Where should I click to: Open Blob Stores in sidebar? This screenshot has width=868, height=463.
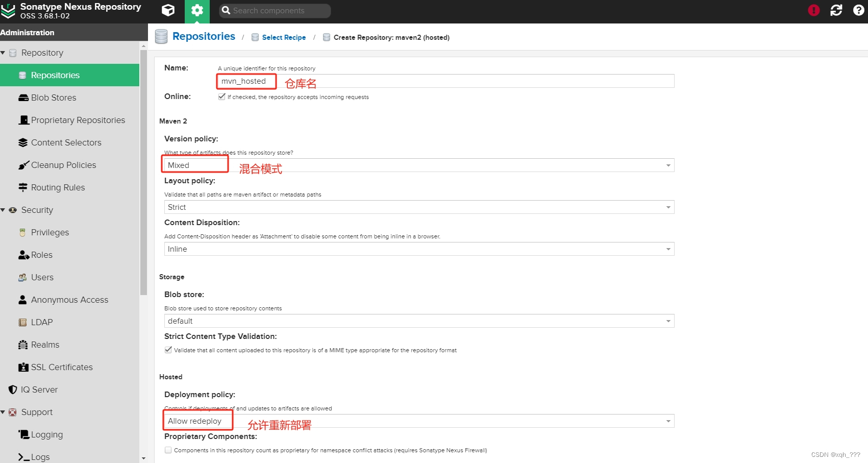coord(69,98)
